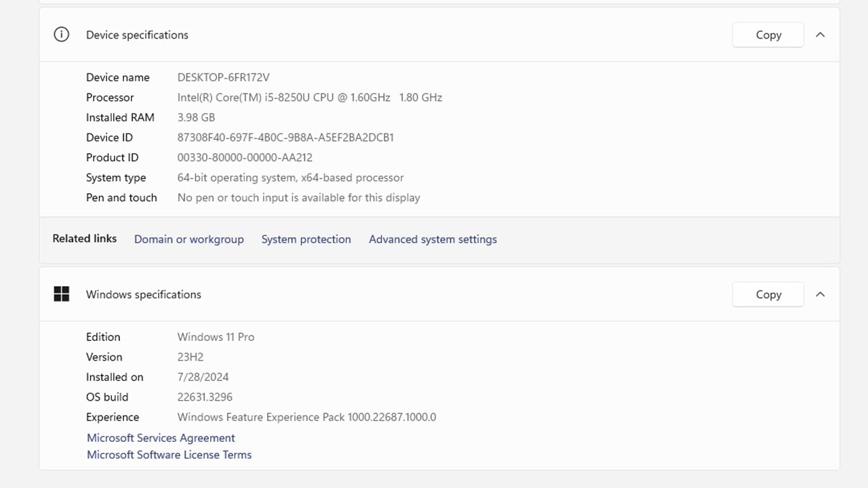Click the device name DESKTOP-6FR172V

point(223,77)
